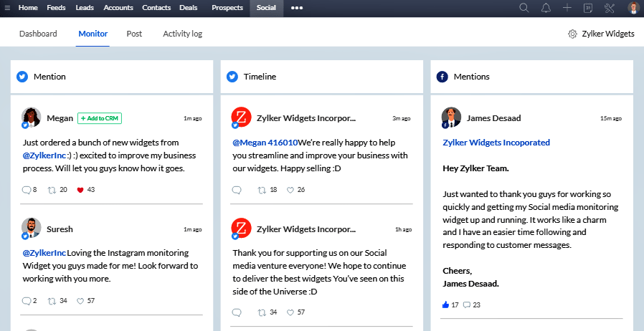Click the '1h ago' timestamp in Timeline
Image resolution: width=644 pixels, height=331 pixels.
pos(403,229)
